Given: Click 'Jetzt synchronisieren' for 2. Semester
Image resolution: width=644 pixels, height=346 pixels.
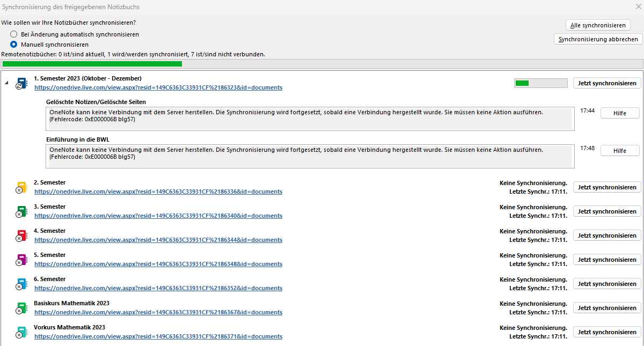Looking at the screenshot, I should pos(607,187).
